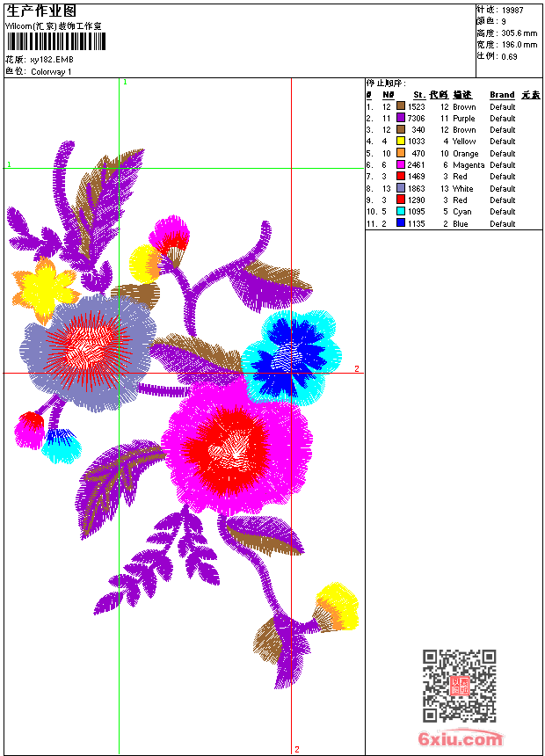Viewport: 545px width, 756px height.
Task: Click the white thread swatch 1863
Action: click(x=400, y=188)
